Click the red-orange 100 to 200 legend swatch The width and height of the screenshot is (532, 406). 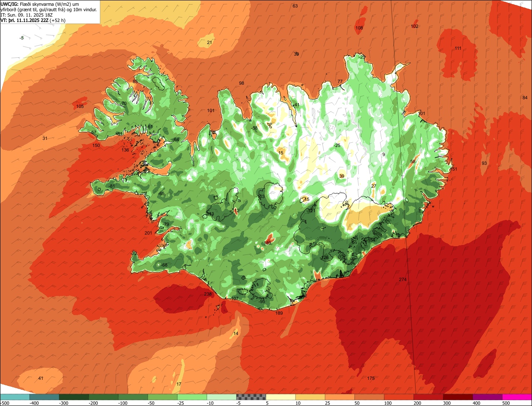399,396
